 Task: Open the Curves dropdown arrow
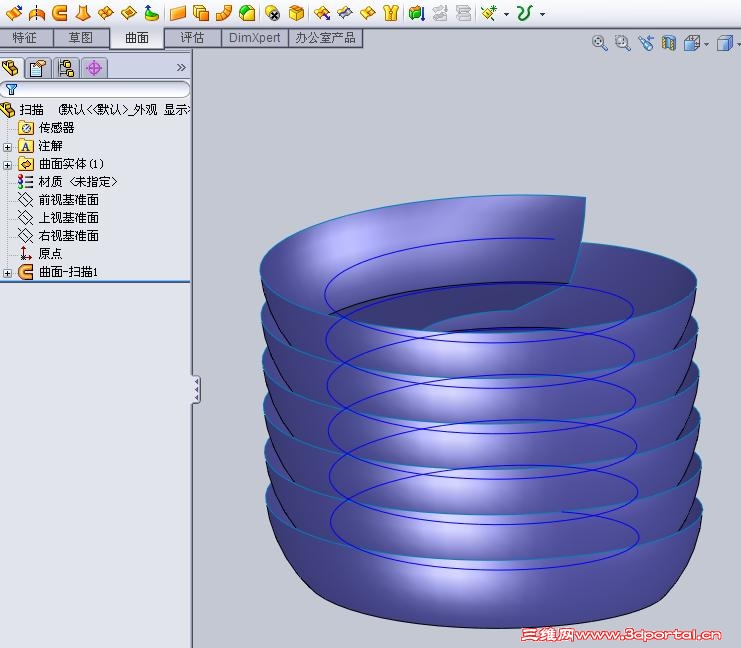(x=543, y=14)
